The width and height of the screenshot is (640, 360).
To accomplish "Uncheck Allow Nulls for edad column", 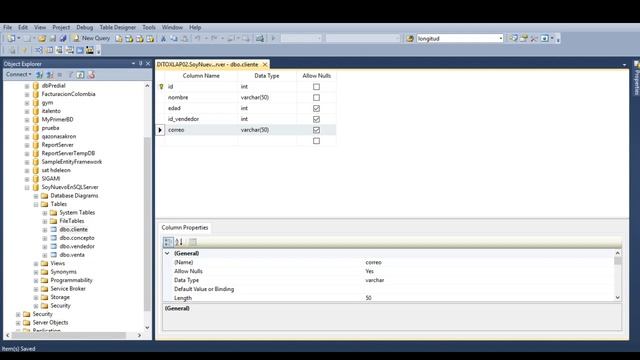I will coord(316,108).
